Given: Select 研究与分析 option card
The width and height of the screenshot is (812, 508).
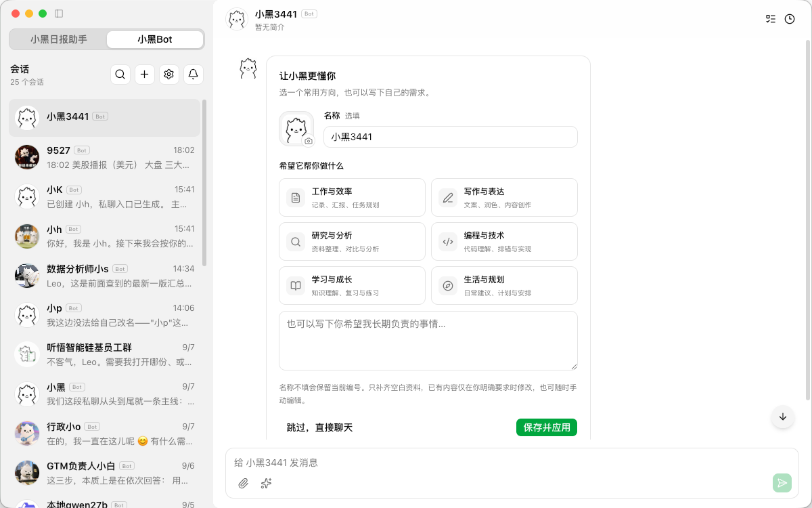Looking at the screenshot, I should pos(352,241).
